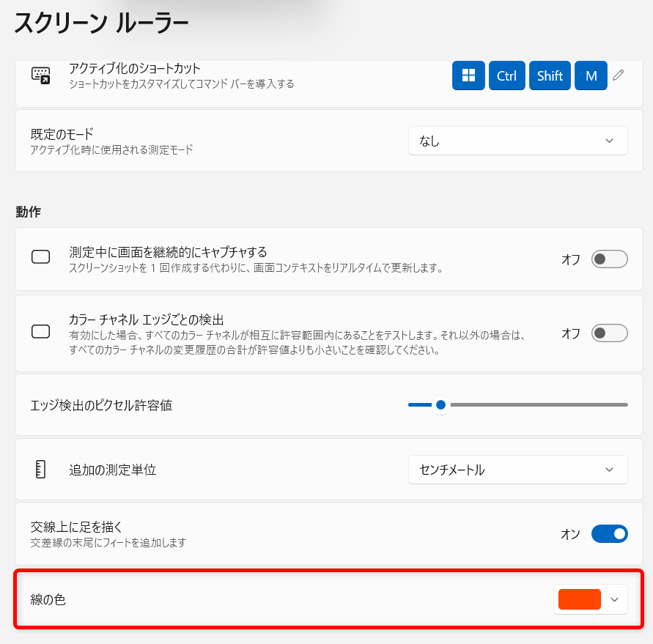
Task: Enable 測定中に画面を継続的にキャプチャする toggle
Action: (608, 259)
